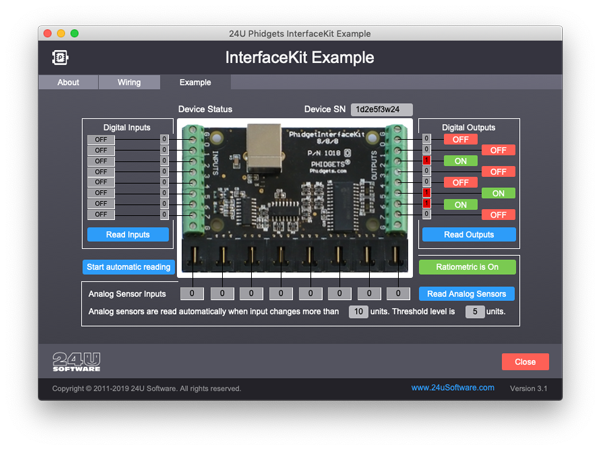Image resolution: width=600 pixels, height=450 pixels.
Task: Toggle the Ratiometric is On button
Action: (467, 267)
